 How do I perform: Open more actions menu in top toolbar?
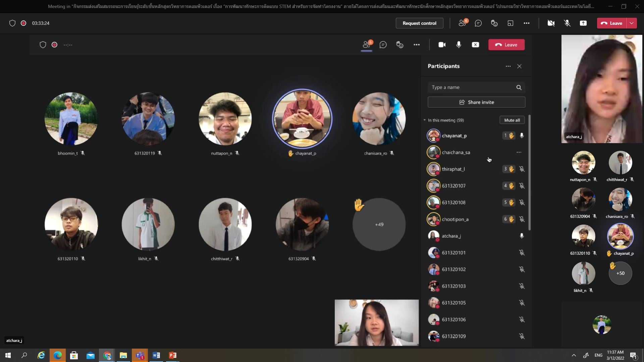pyautogui.click(x=527, y=23)
